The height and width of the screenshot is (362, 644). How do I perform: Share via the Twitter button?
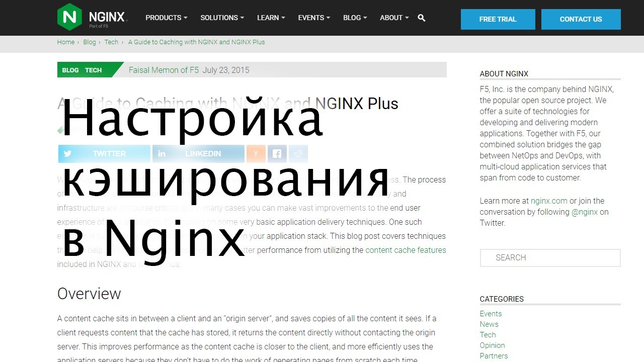tap(104, 154)
